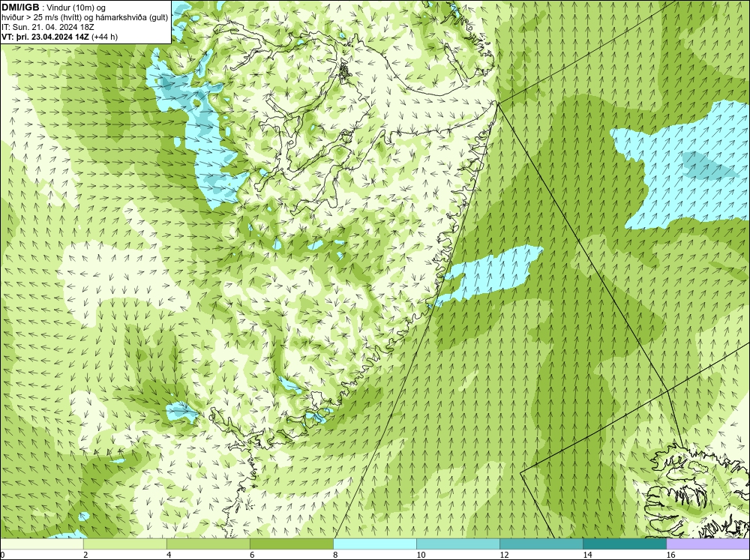Click the 14–16 m/s dark teal legend swatch

[x=625, y=544]
